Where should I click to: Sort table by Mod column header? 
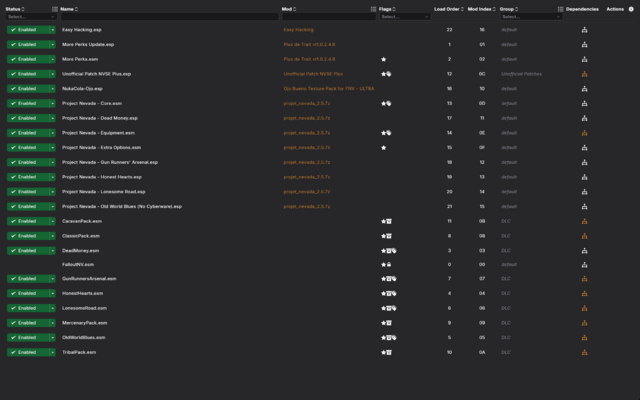pos(289,9)
